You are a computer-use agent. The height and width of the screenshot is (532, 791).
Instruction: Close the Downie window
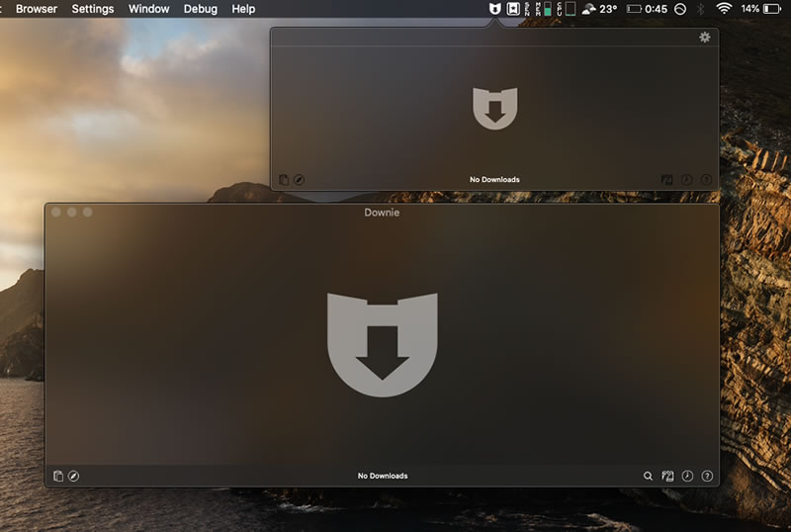click(56, 213)
